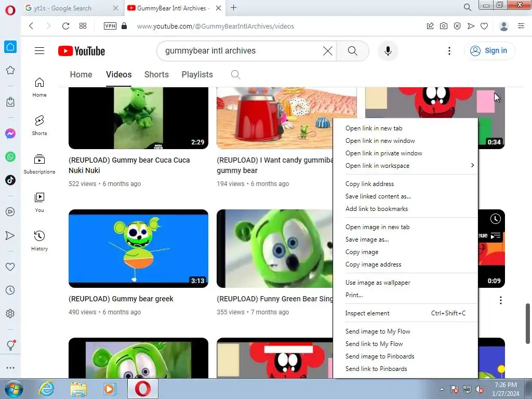Go back with the browser back arrow
Viewport: 532px width, 399px height.
tap(31, 26)
